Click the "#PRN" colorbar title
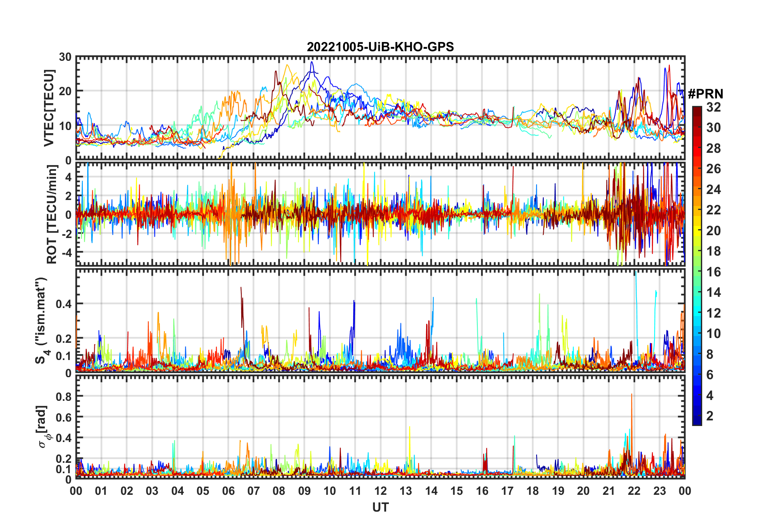Screen dimensions: 761x532 (705, 94)
